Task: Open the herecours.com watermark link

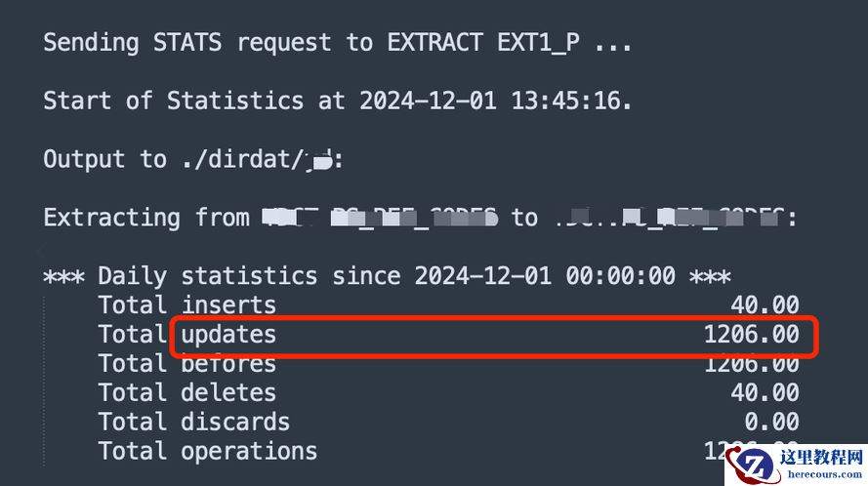Action: [817, 475]
